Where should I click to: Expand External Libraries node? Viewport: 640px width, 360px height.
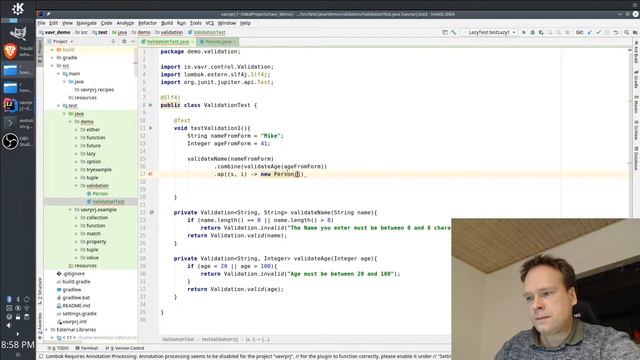(x=47, y=330)
